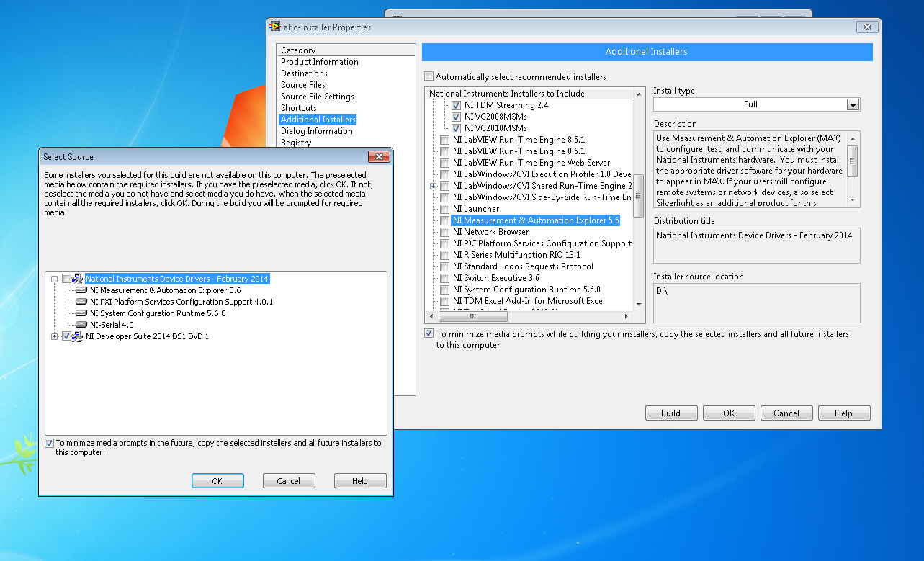The width and height of the screenshot is (924, 561).
Task: Check NI LabVIEW Run-Time Engine 8.5.1
Action: click(445, 140)
